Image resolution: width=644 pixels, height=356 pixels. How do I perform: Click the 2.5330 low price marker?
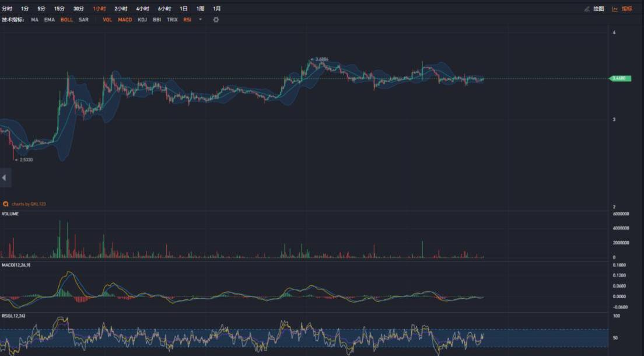pyautogui.click(x=26, y=159)
